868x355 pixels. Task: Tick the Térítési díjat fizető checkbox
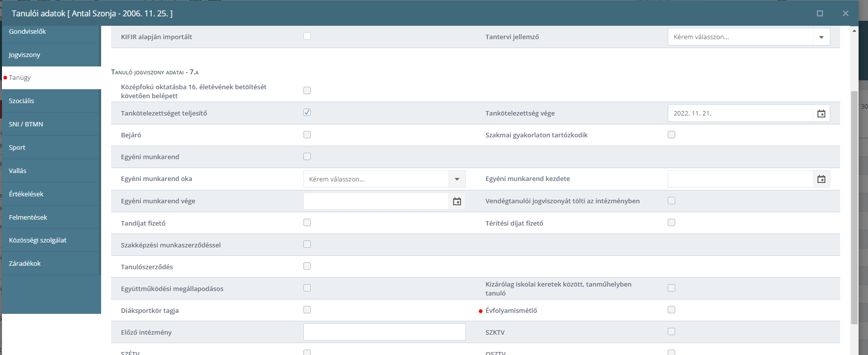pyautogui.click(x=671, y=223)
